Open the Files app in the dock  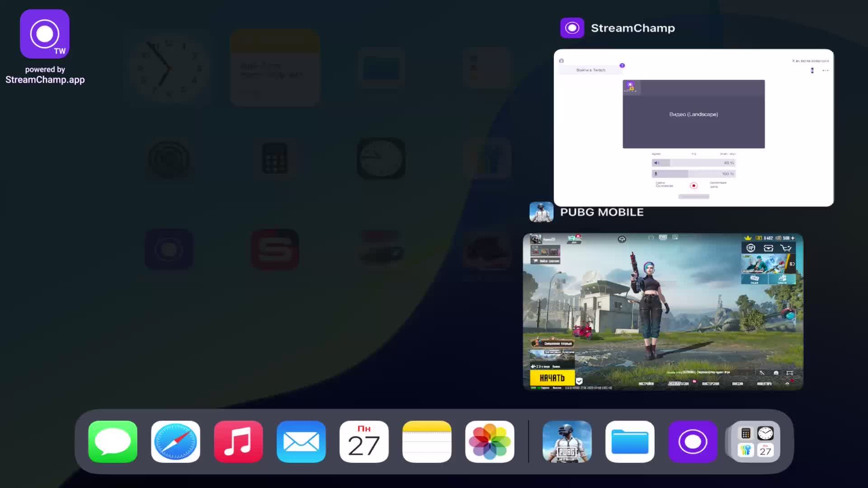pos(630,441)
